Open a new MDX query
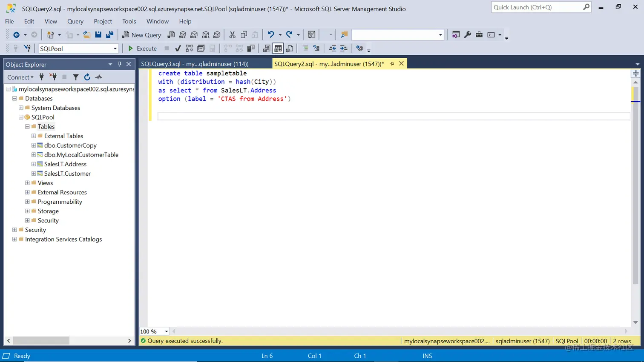 point(183,35)
